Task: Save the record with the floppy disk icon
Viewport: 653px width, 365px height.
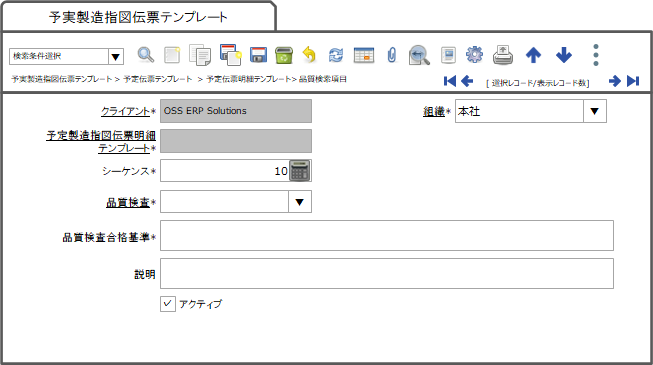Action: (x=258, y=55)
